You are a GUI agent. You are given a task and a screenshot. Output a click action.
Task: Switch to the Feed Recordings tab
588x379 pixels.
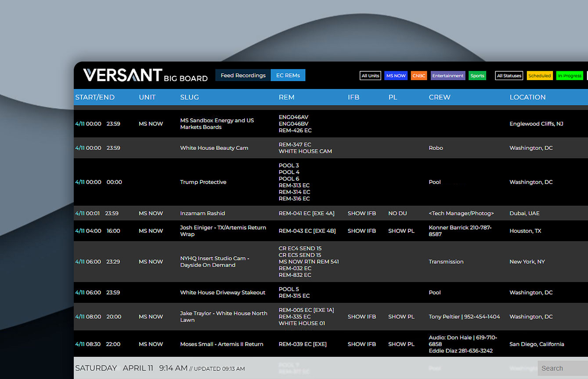(x=242, y=75)
